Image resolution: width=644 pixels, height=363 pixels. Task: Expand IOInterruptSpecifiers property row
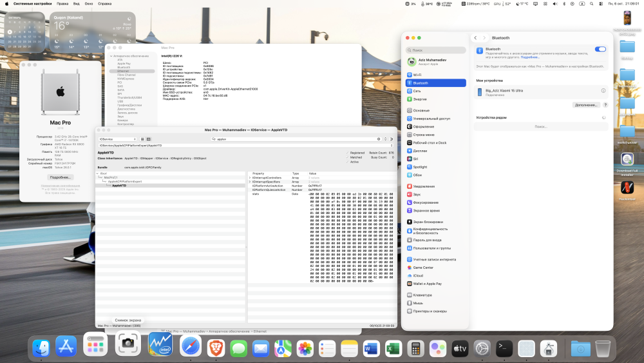pyautogui.click(x=250, y=182)
